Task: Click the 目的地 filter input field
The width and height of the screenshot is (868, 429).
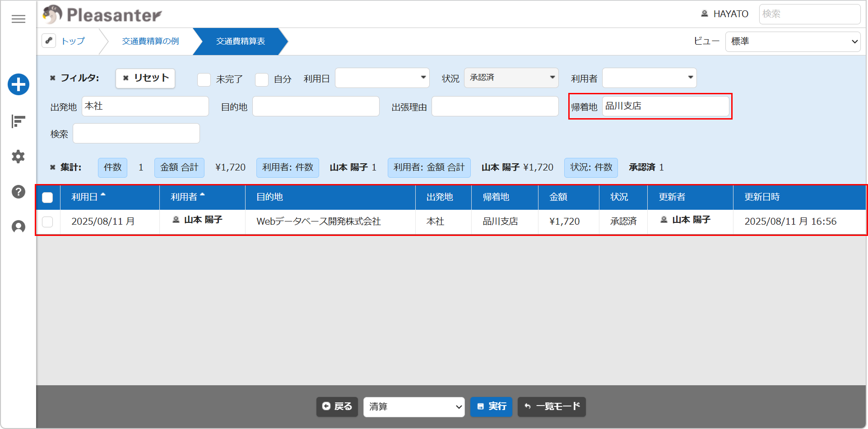Action: 316,106
